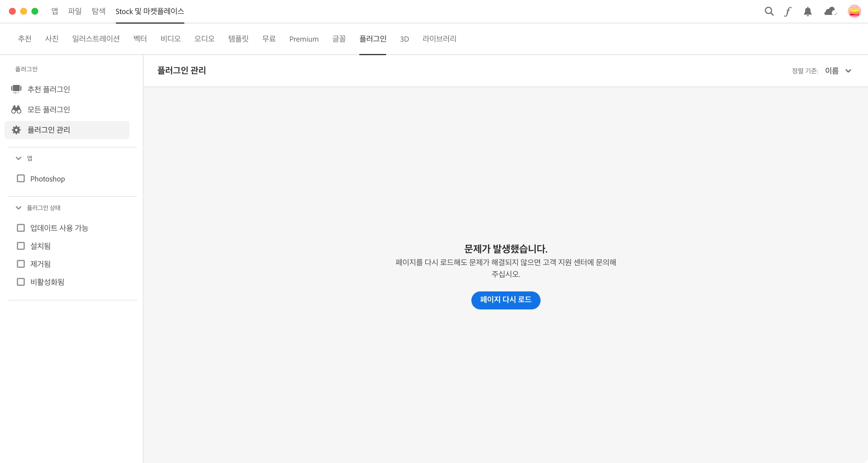Select the 3D category tab
This screenshot has height=463, width=868.
pos(404,39)
